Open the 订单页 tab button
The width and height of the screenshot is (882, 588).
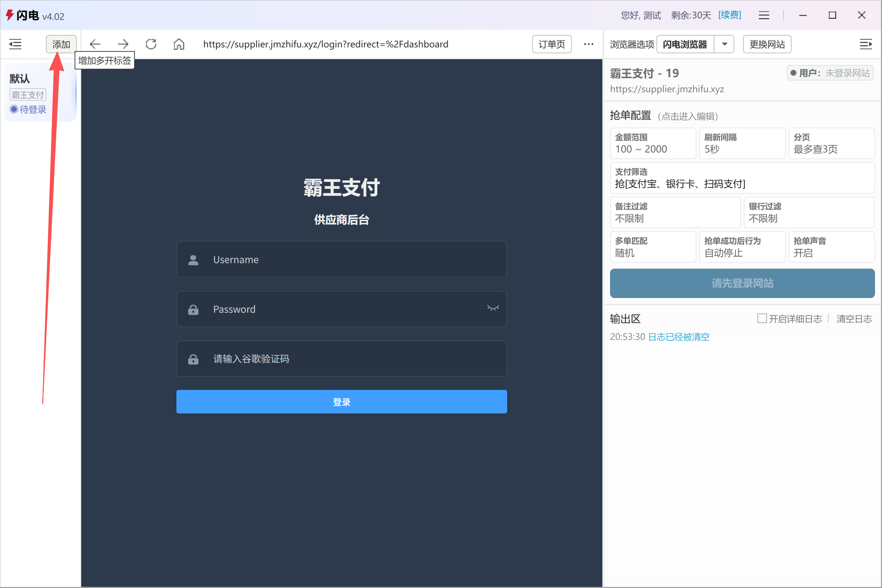[x=552, y=44]
